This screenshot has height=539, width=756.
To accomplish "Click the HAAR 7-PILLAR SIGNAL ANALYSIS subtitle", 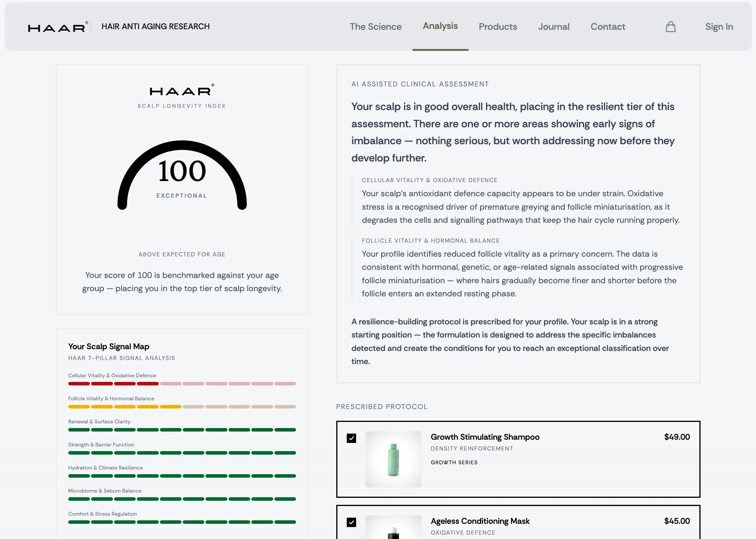I will (121, 358).
